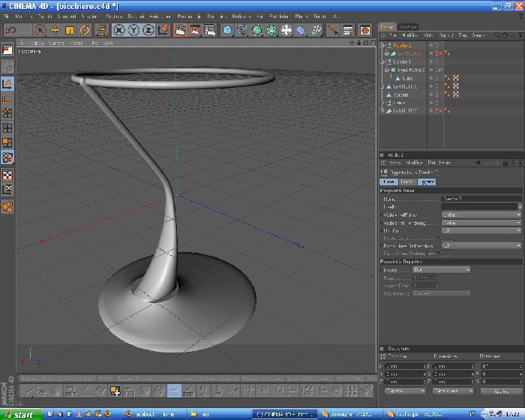Add a Cube primitive object

[227, 31]
